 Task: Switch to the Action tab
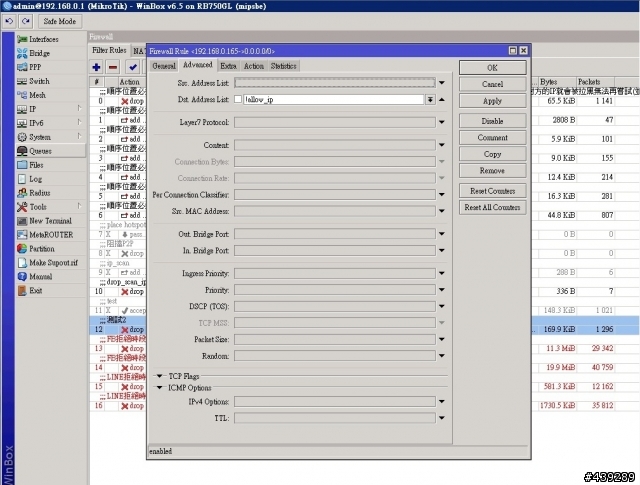click(253, 66)
